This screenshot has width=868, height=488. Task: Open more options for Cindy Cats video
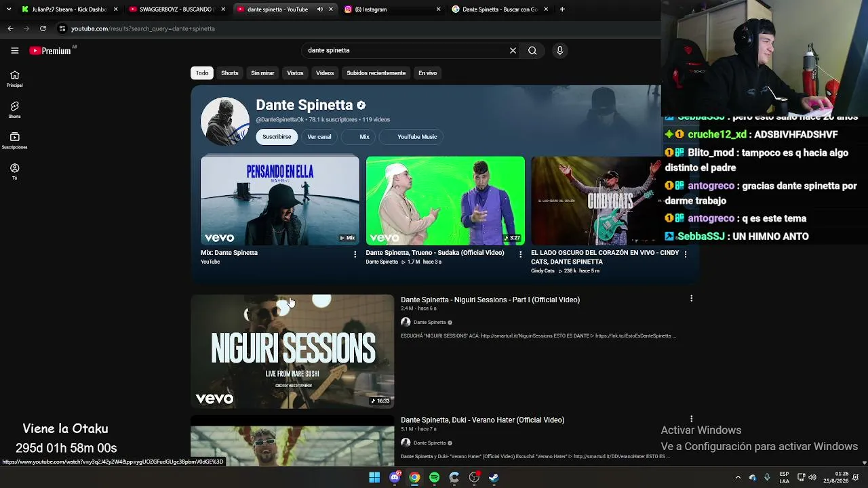(x=686, y=254)
